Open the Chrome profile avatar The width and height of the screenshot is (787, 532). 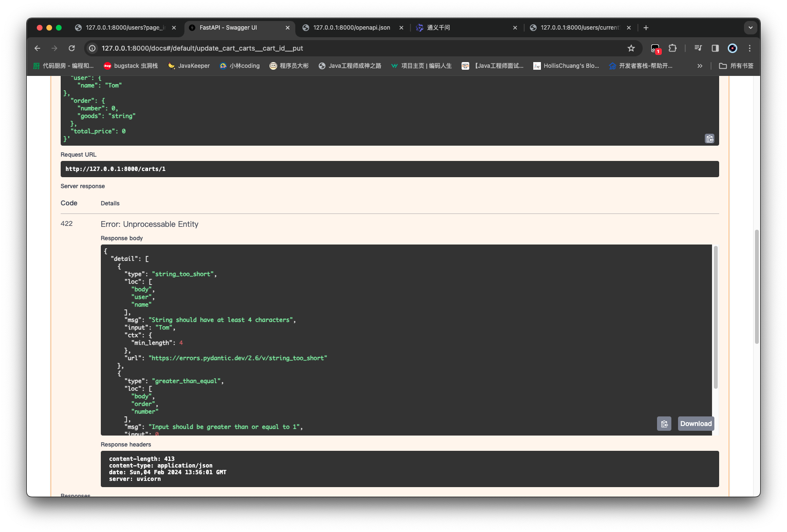[733, 48]
